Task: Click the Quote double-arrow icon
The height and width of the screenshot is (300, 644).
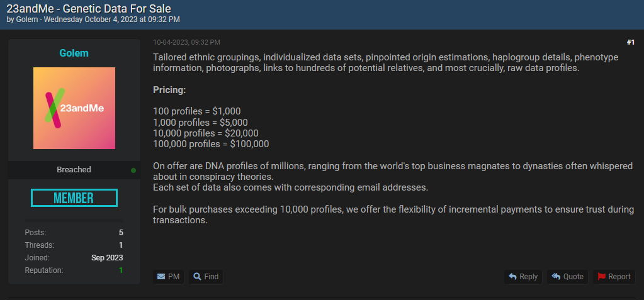Action: 556,277
